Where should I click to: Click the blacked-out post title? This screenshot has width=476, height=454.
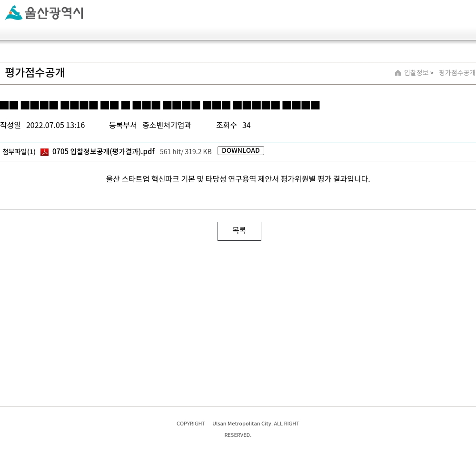[160, 105]
